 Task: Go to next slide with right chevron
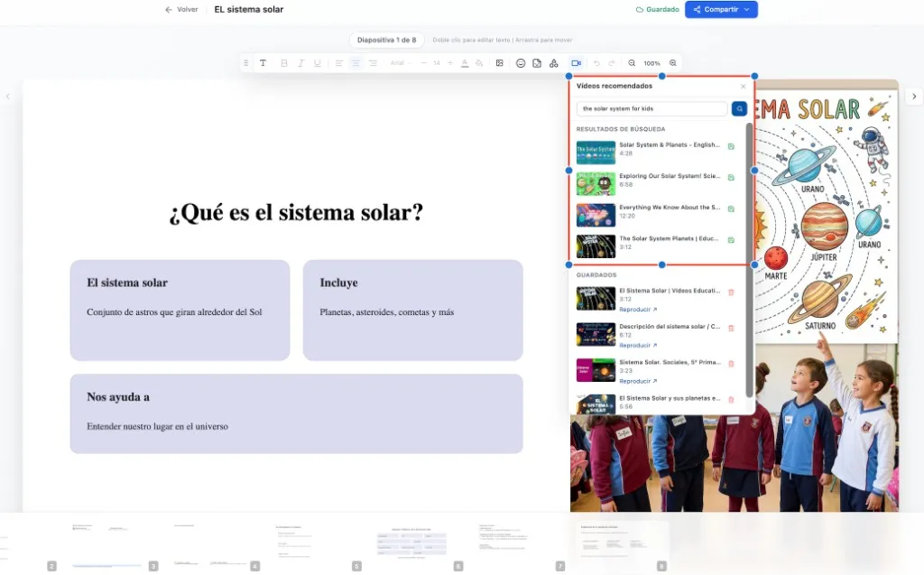914,96
